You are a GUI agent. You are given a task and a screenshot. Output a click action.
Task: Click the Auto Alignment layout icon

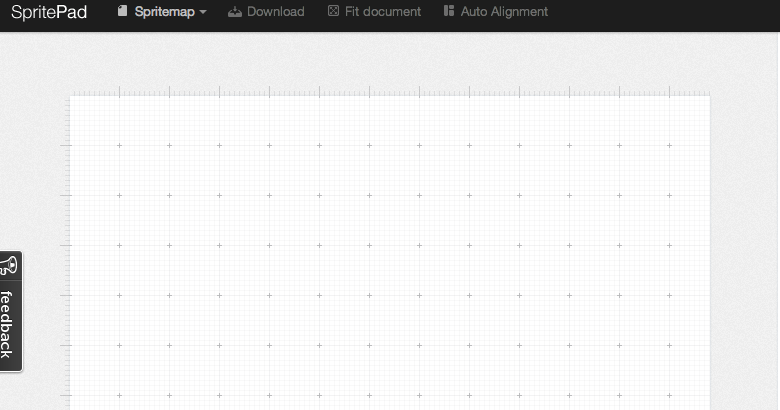point(449,11)
